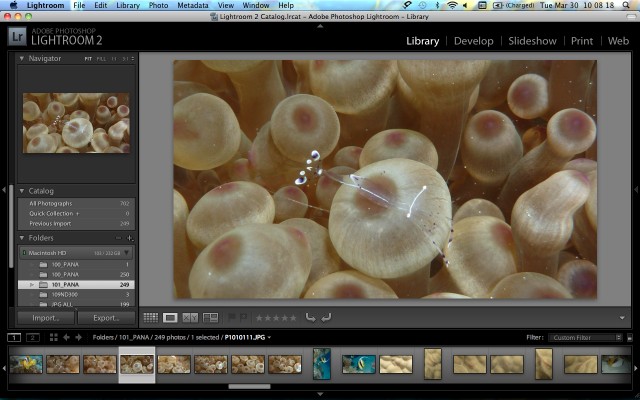Rotate photo counterclockwise
The width and height of the screenshot is (640, 400).
coord(311,318)
